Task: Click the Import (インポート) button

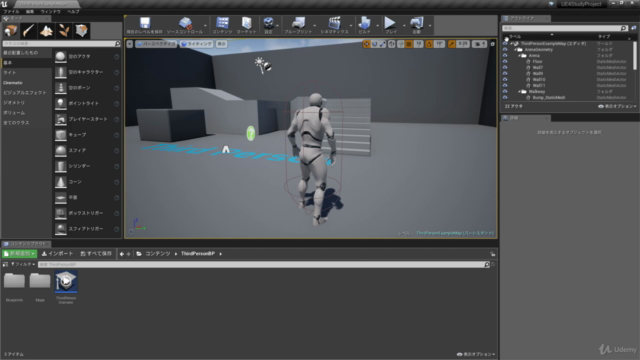Action: [x=58, y=254]
